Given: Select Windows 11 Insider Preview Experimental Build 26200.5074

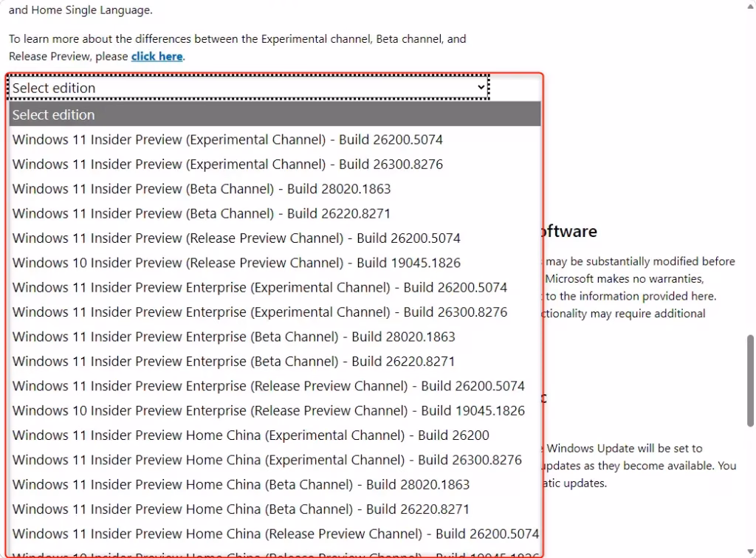Looking at the screenshot, I should 227,139.
